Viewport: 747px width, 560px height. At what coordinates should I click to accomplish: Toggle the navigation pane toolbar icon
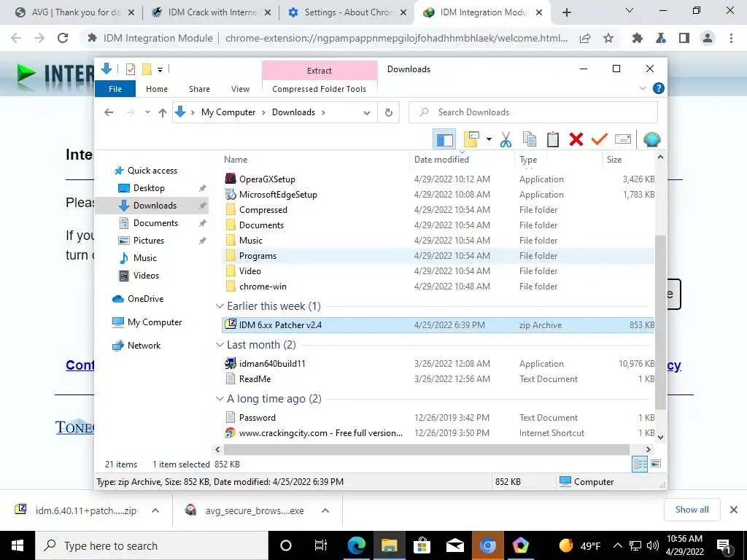(x=444, y=139)
